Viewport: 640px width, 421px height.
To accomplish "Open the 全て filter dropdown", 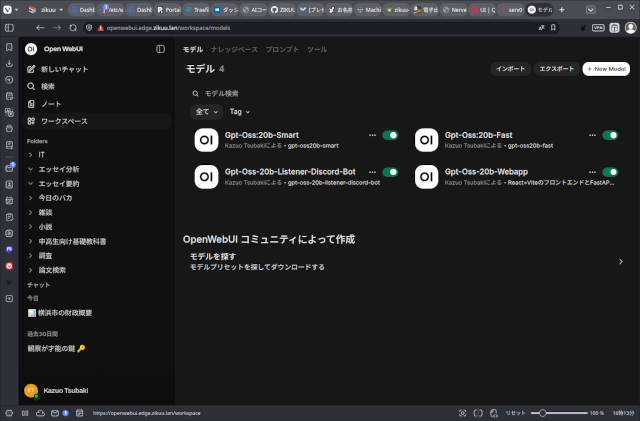I will [x=206, y=112].
